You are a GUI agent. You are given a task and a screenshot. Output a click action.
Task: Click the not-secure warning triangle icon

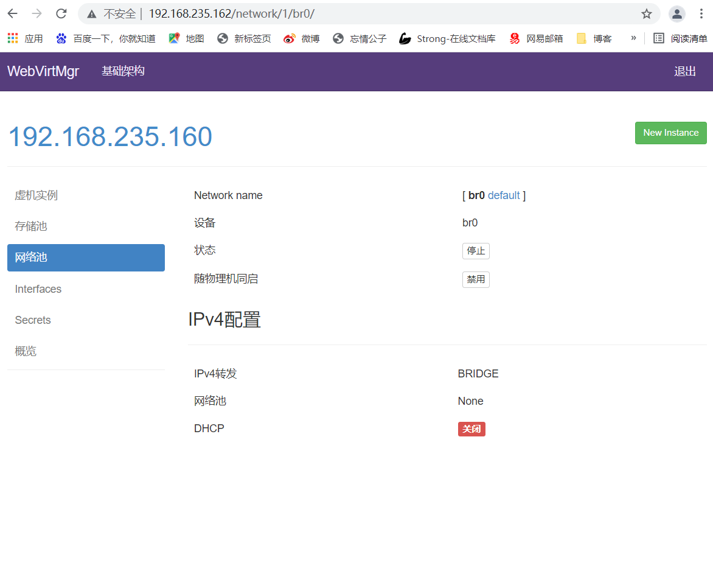point(92,14)
